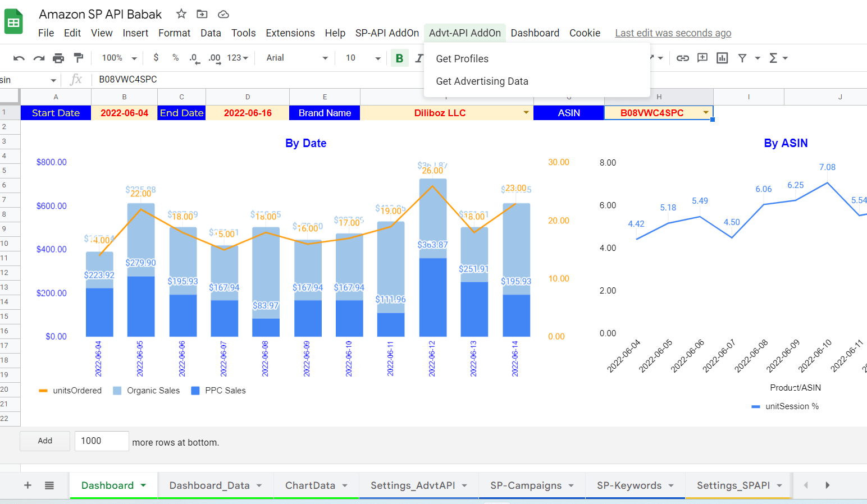Open the Insert menu
Screen dimensions: 867x504
pos(135,33)
